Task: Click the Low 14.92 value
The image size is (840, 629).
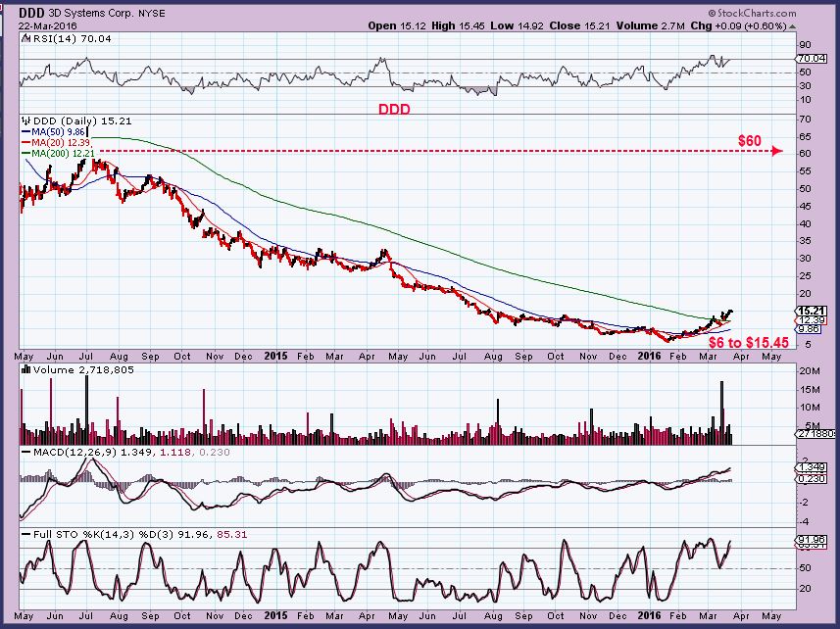Action: [517, 25]
